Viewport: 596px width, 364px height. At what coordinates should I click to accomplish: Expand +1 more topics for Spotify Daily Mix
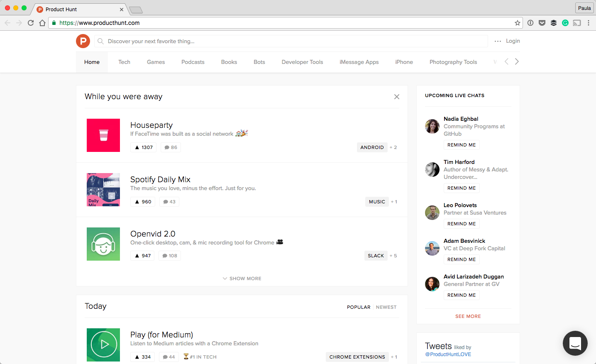(394, 202)
